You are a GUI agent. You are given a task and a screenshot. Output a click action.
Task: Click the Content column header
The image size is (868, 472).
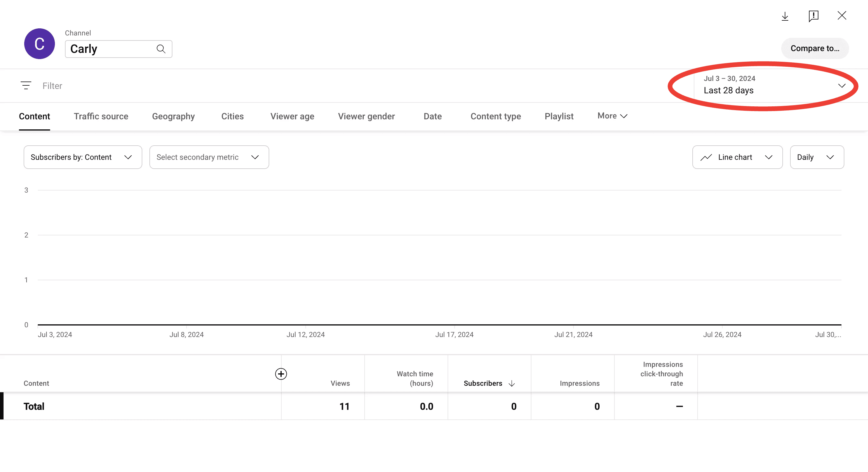36,383
